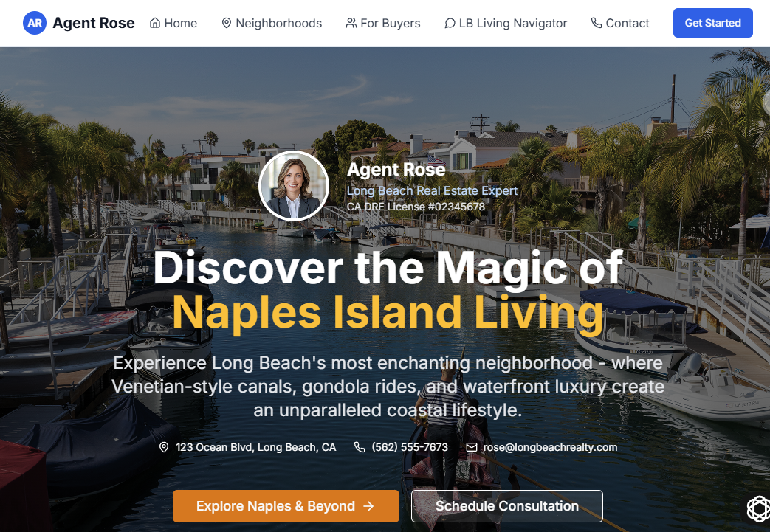Click the map pin icon beside Neighborhoods
Image resolution: width=770 pixels, height=532 pixels.
[x=227, y=23]
